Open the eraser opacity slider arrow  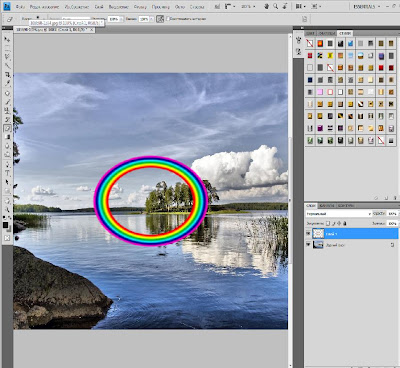121,19
